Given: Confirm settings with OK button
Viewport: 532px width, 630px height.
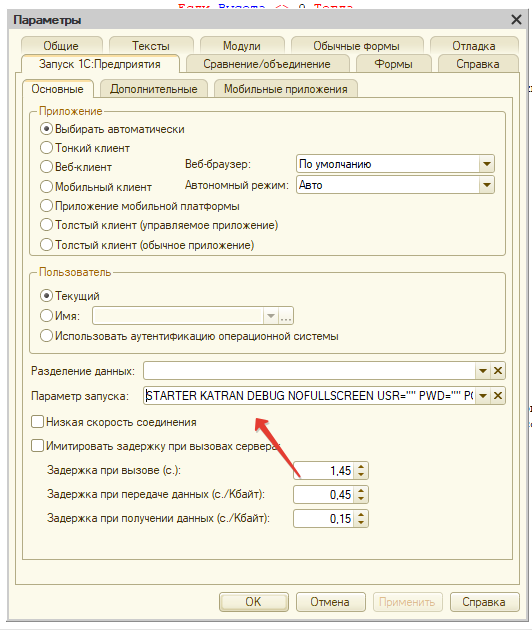Looking at the screenshot, I should [254, 602].
